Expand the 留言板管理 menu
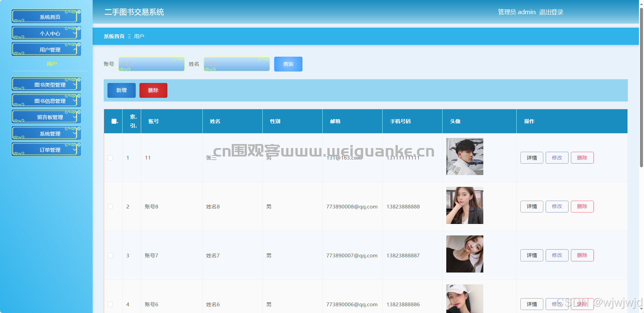 click(46, 117)
